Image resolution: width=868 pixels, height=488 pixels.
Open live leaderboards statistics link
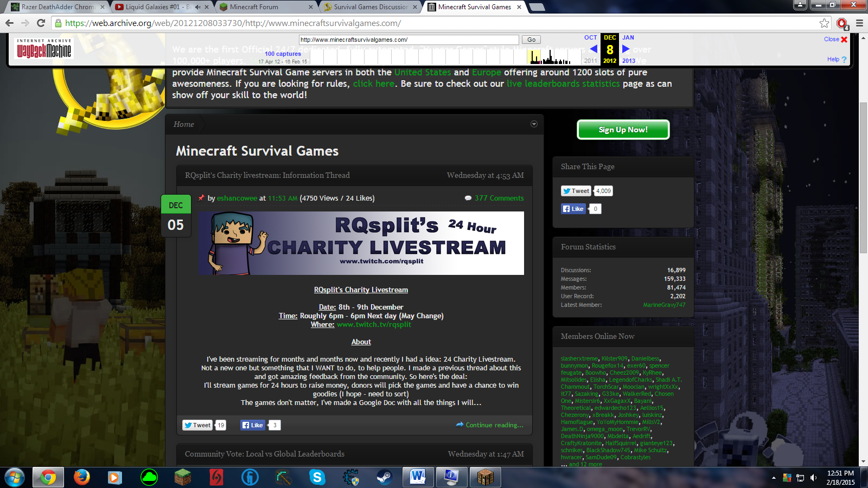tap(563, 84)
